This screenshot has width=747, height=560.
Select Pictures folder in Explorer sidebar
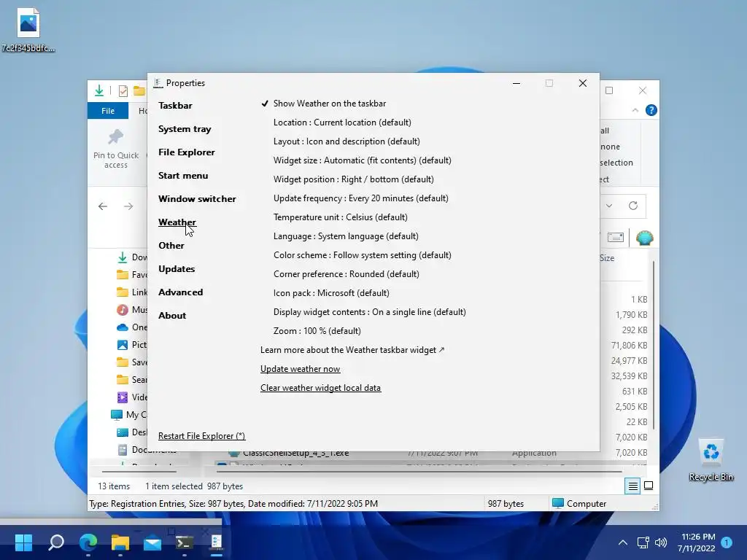pos(131,345)
